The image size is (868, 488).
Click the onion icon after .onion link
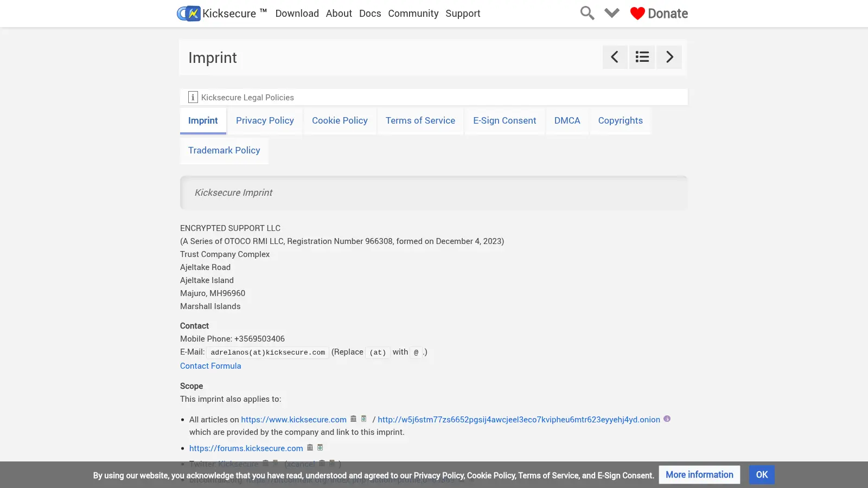coord(667,419)
